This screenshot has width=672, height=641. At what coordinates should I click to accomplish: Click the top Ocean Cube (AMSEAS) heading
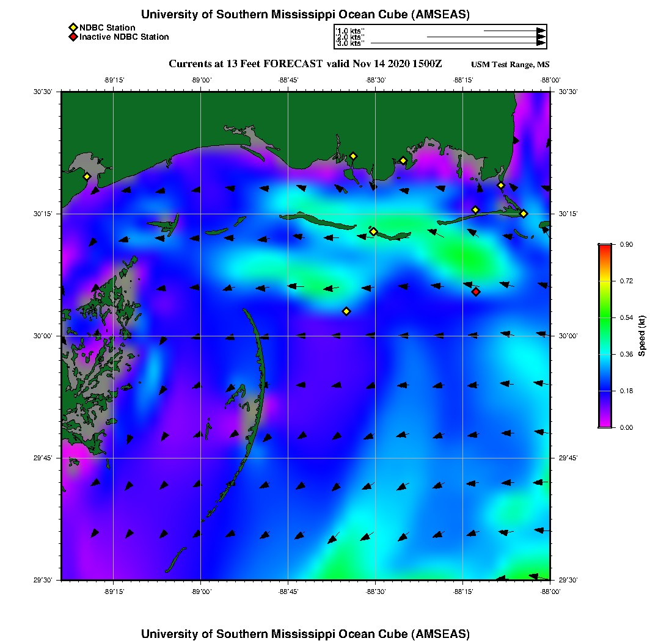click(x=305, y=15)
